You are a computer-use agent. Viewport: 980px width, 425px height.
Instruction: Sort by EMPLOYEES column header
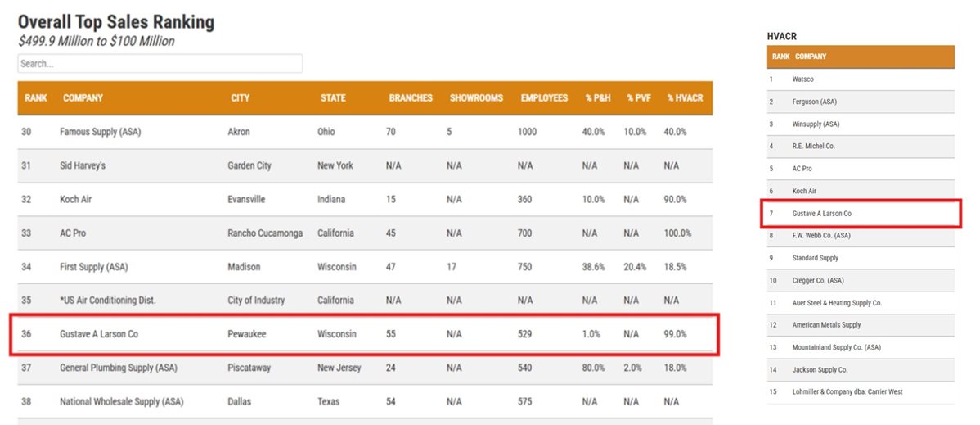click(544, 98)
